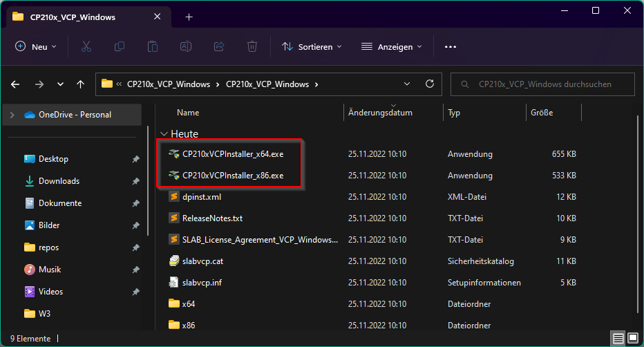Viewport: 644px width, 347px height.
Task: Click the x64 folder icon
Action: 173,303
